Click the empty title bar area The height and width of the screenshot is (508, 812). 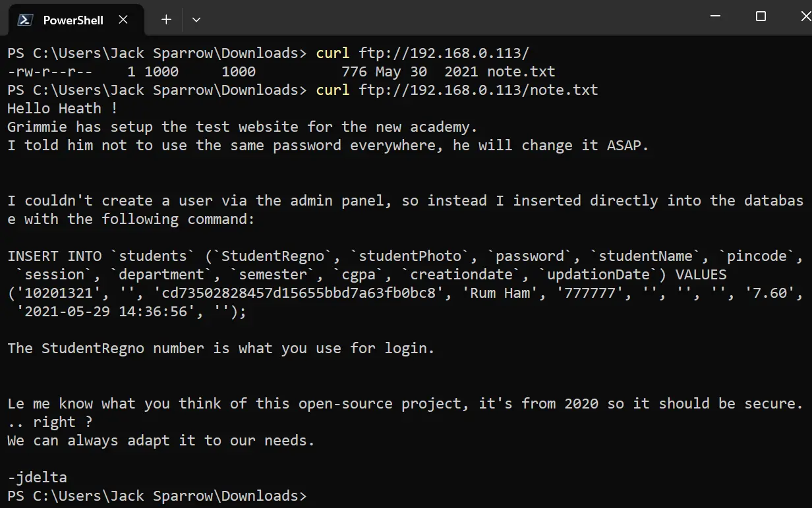[448, 16]
